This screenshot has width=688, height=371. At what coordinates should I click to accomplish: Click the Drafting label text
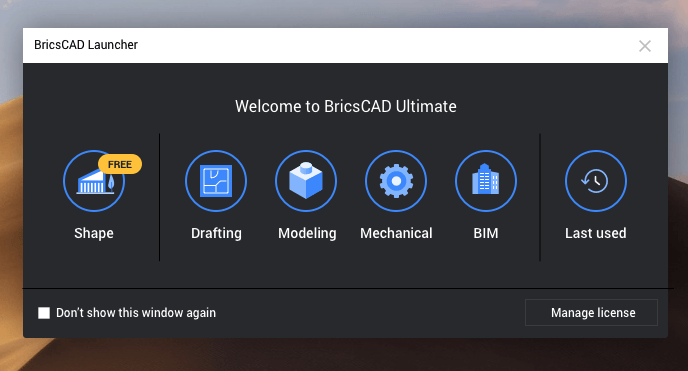pyautogui.click(x=216, y=233)
